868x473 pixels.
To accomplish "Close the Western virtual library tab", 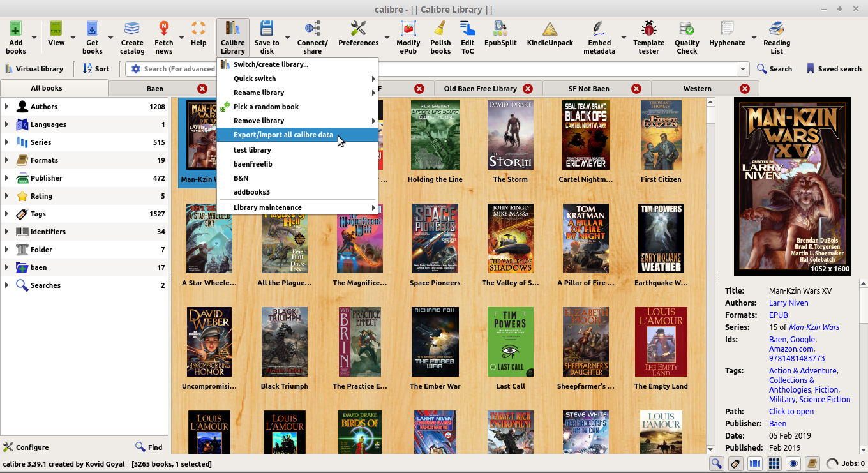I will click(745, 89).
